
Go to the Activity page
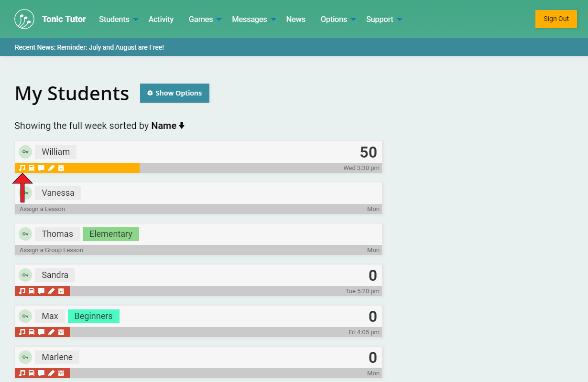[161, 20]
